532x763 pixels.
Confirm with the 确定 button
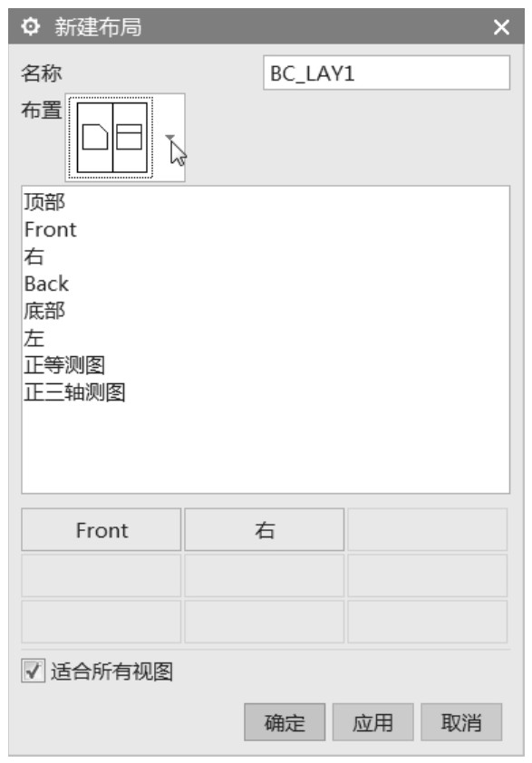point(285,722)
